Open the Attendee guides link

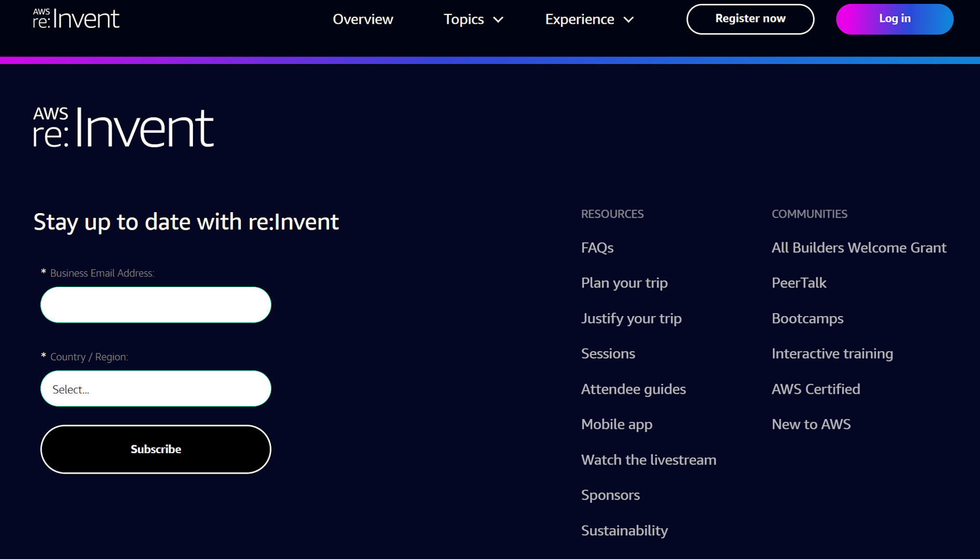tap(633, 389)
